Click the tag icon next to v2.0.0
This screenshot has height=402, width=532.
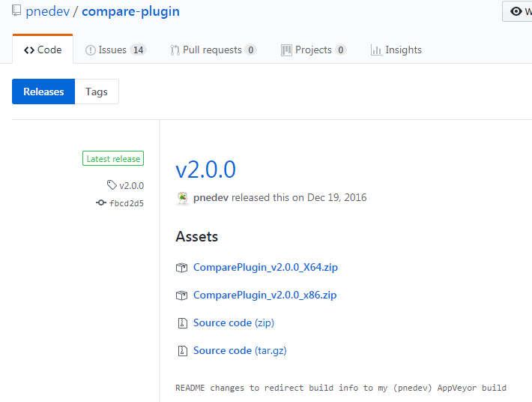112,185
